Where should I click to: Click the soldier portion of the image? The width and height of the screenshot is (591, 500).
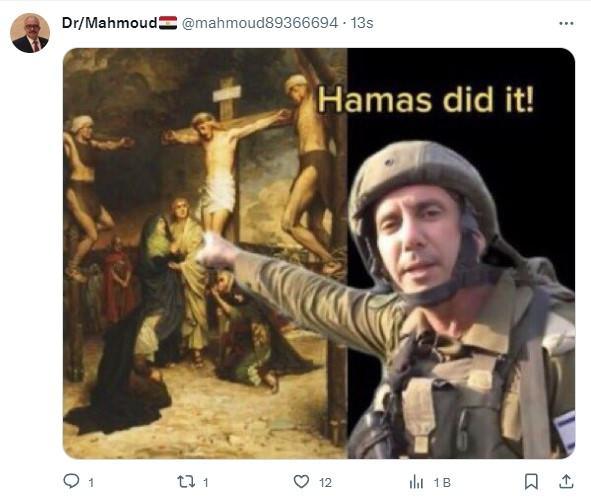pos(461,300)
